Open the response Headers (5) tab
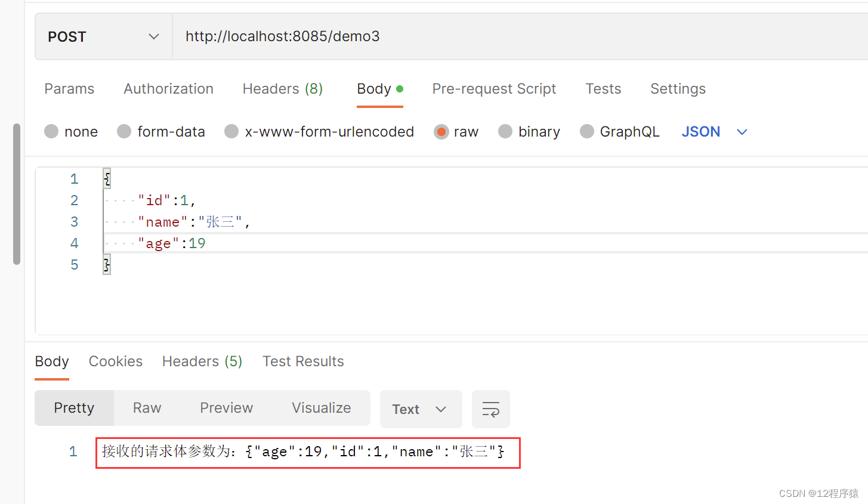Screen dimensions: 868x504 point(202,361)
